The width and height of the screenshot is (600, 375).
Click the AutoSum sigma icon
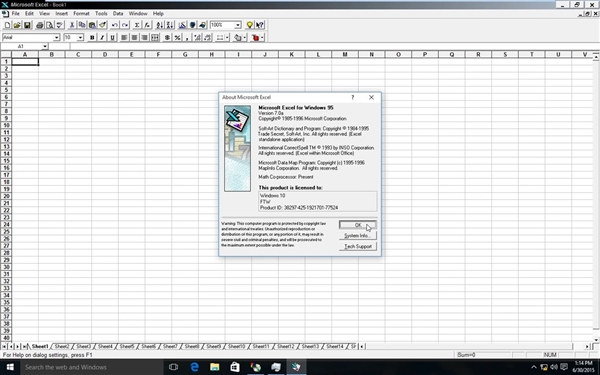137,25
